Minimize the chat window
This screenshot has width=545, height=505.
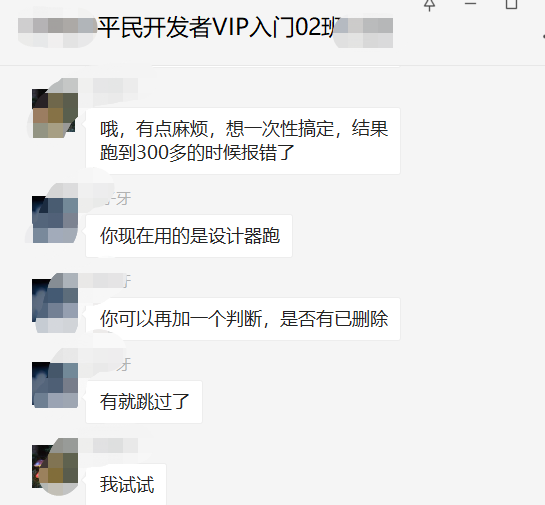[x=470, y=3]
